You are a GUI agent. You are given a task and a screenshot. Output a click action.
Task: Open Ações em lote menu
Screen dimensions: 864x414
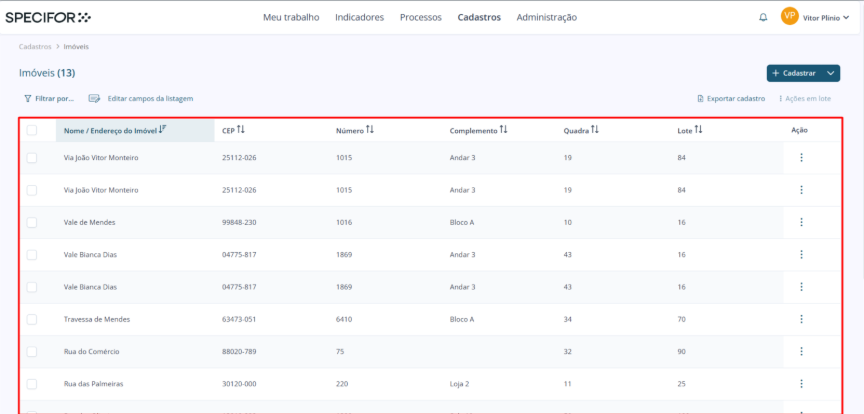(x=805, y=99)
